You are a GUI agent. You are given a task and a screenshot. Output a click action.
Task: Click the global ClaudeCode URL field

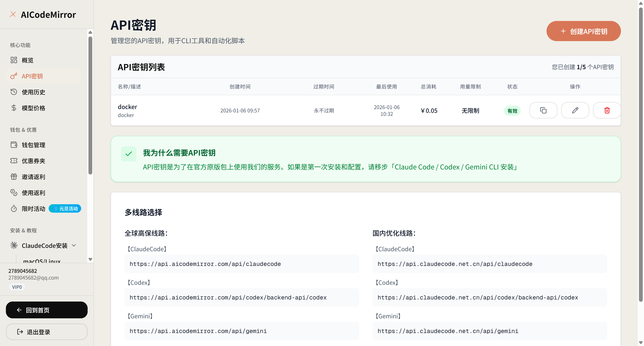(241, 264)
